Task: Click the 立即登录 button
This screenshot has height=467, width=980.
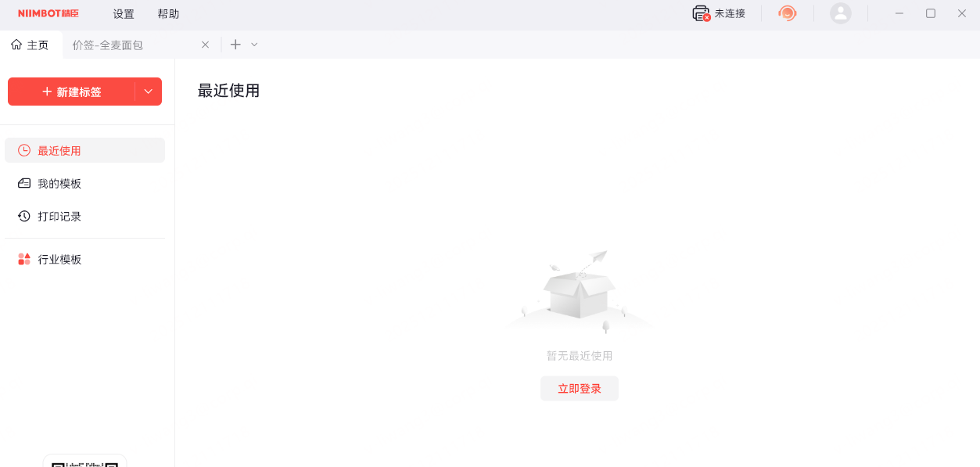Action: [580, 389]
